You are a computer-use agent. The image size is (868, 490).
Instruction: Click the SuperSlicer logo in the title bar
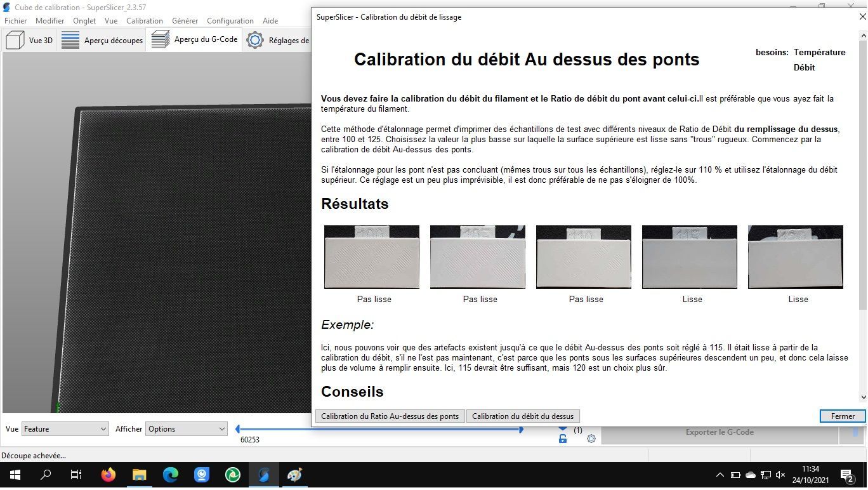pyautogui.click(x=7, y=7)
